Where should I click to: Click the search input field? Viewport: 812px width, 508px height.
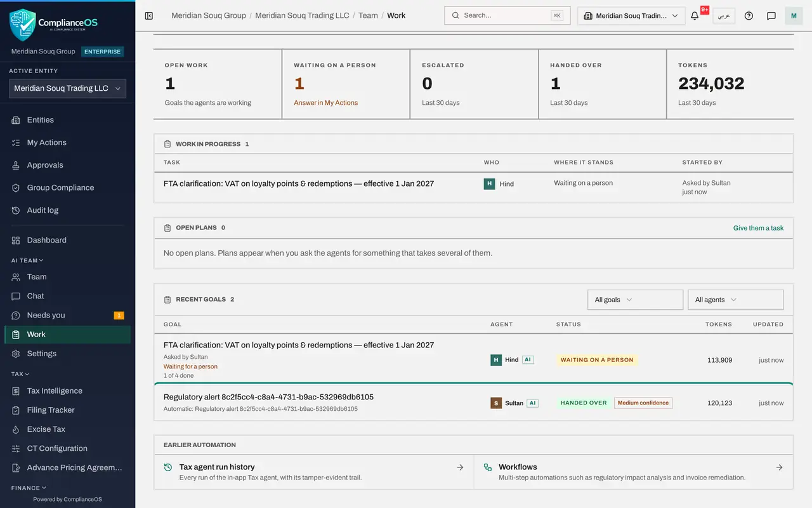click(507, 15)
